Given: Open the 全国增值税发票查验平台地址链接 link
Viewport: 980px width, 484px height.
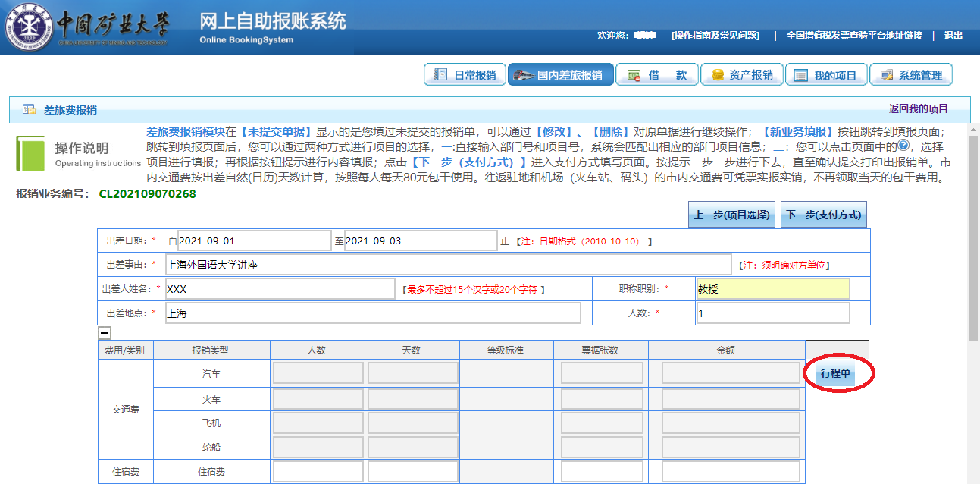Looking at the screenshot, I should (x=853, y=36).
